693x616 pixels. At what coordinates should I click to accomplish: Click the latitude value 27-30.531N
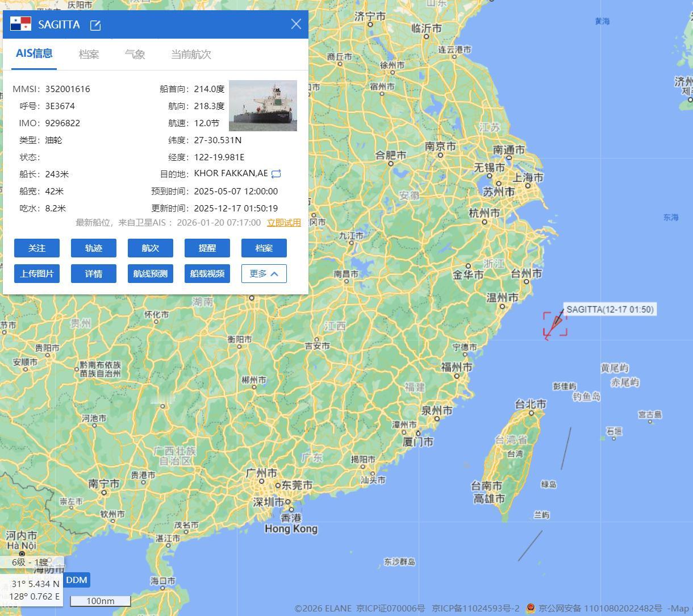pos(218,140)
